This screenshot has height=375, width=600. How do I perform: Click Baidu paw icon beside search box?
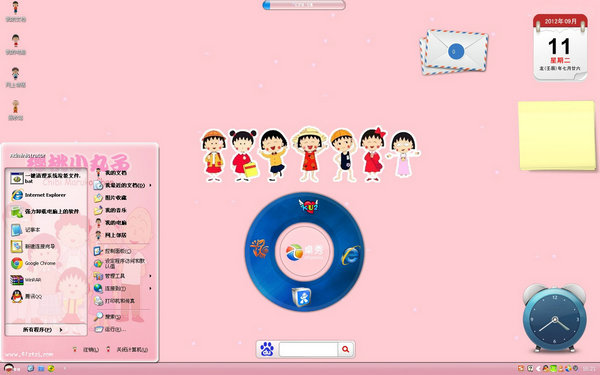(267, 349)
